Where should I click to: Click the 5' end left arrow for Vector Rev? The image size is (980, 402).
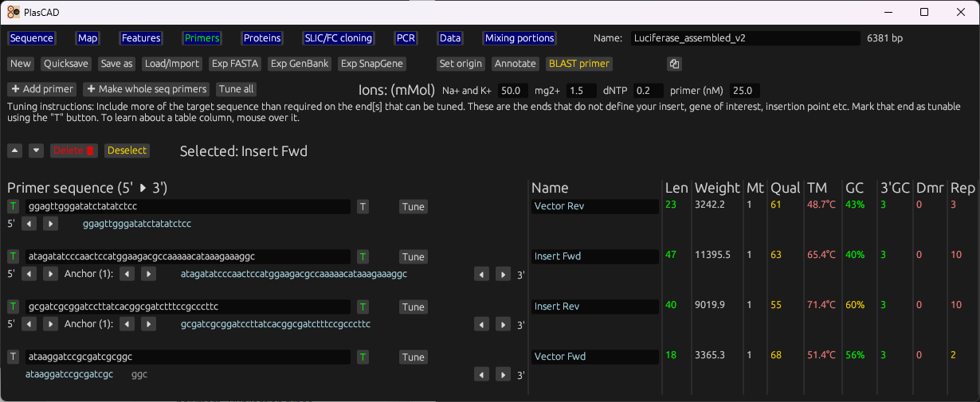click(29, 224)
